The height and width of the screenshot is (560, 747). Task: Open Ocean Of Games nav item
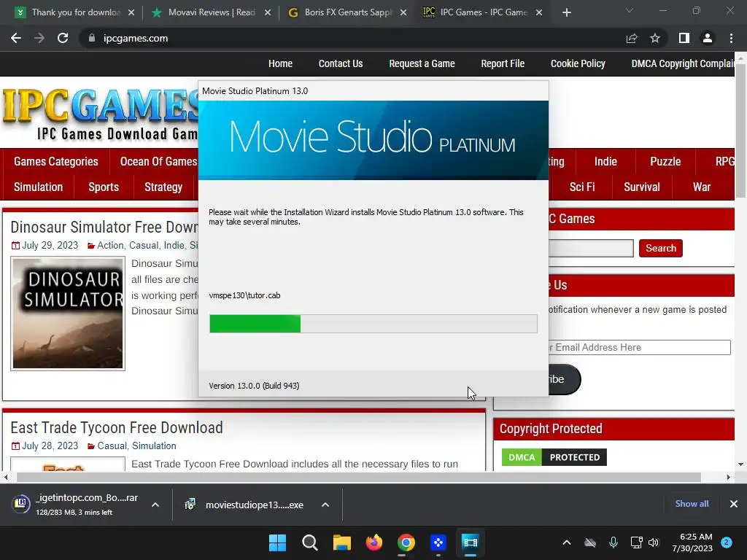[158, 161]
